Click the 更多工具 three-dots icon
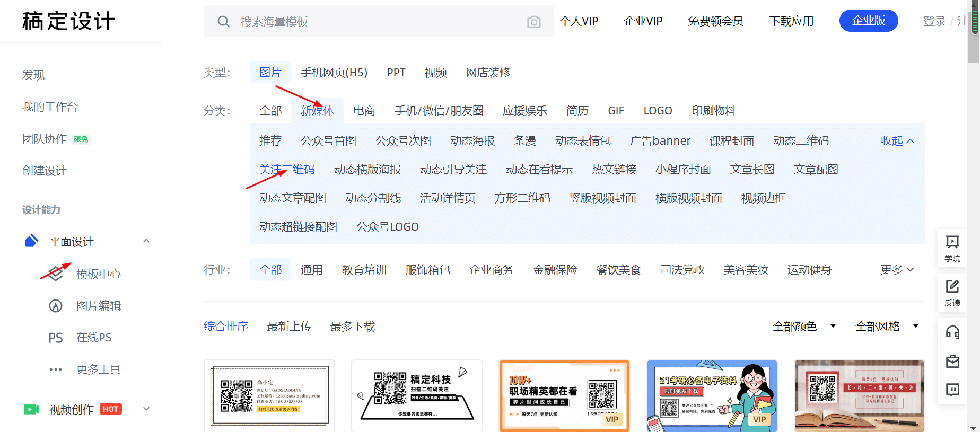Viewport: 980px width, 432px height. tap(56, 369)
